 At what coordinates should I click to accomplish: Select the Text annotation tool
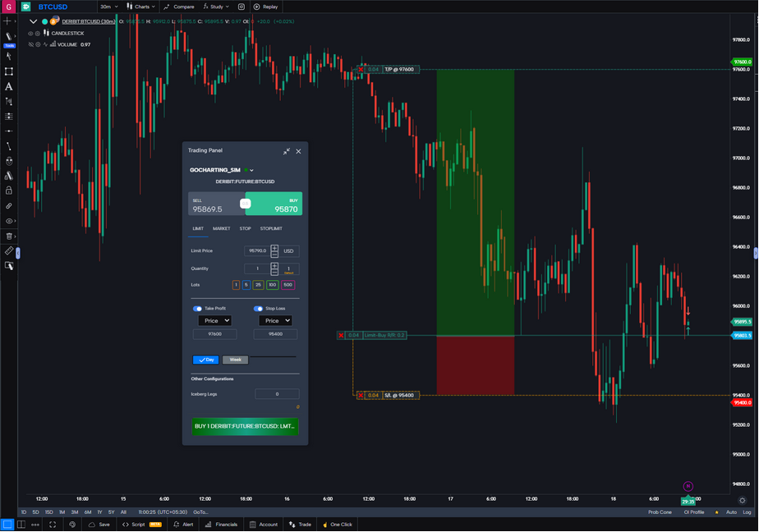click(9, 86)
